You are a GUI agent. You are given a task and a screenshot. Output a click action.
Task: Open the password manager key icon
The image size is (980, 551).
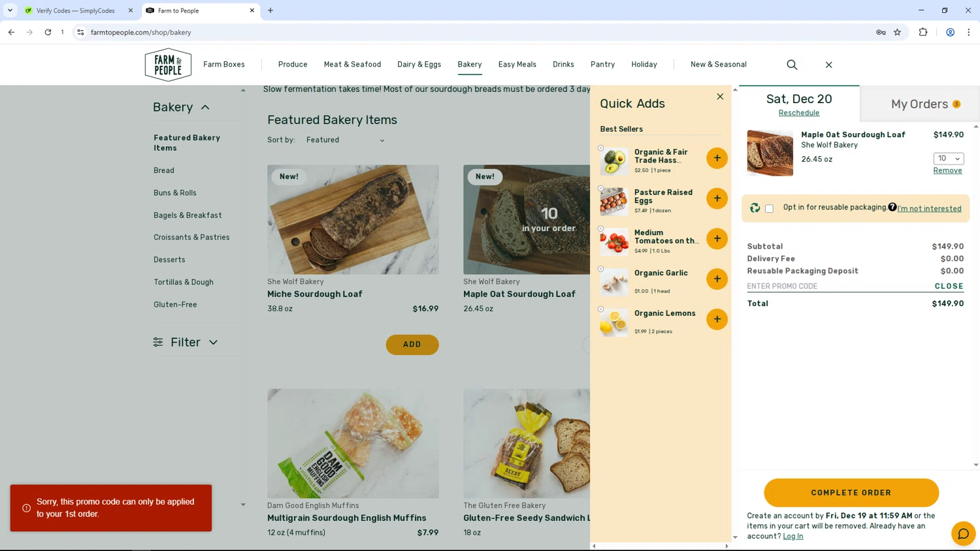coord(881,32)
